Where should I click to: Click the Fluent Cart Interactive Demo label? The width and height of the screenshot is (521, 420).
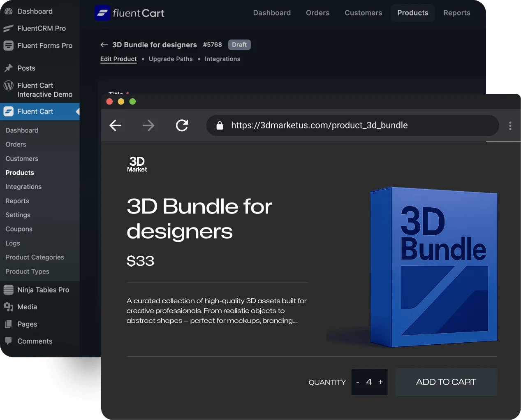click(45, 90)
